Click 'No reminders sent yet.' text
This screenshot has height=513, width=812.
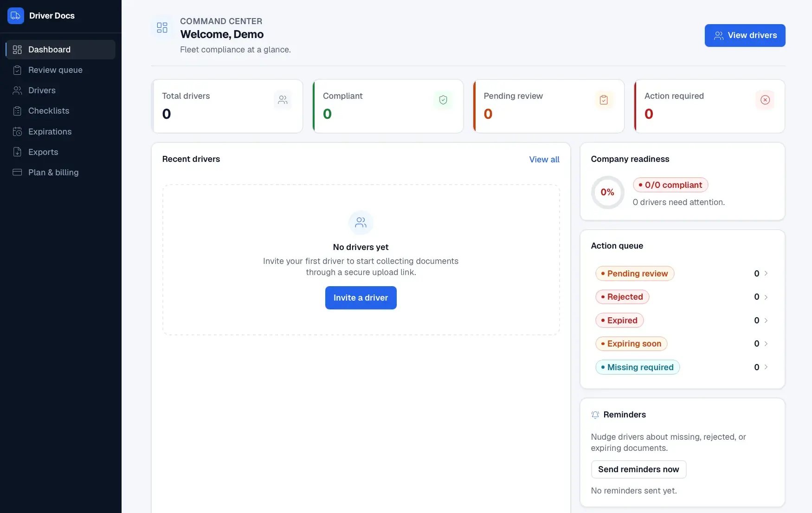pyautogui.click(x=634, y=491)
